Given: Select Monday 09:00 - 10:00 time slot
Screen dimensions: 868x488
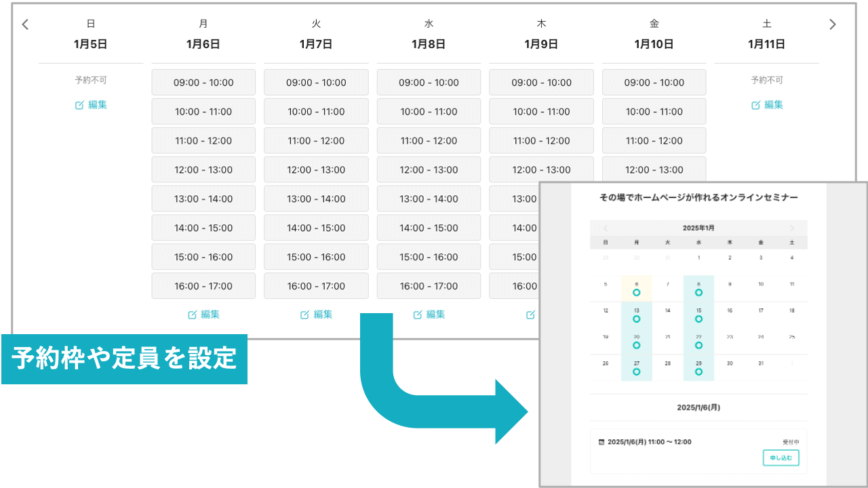Looking at the screenshot, I should (x=203, y=83).
